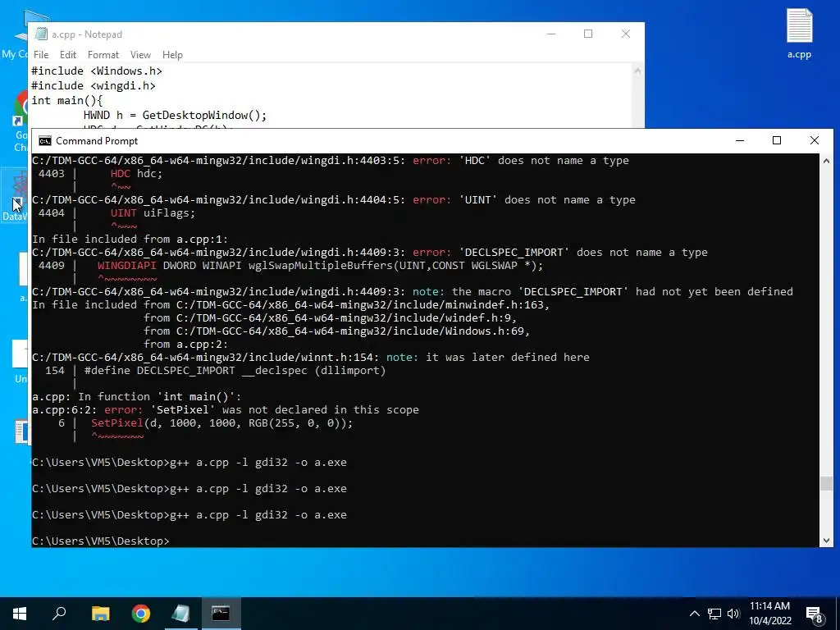This screenshot has width=840, height=630.
Task: Switch to Notepad via taskbar icon
Action: point(181,614)
